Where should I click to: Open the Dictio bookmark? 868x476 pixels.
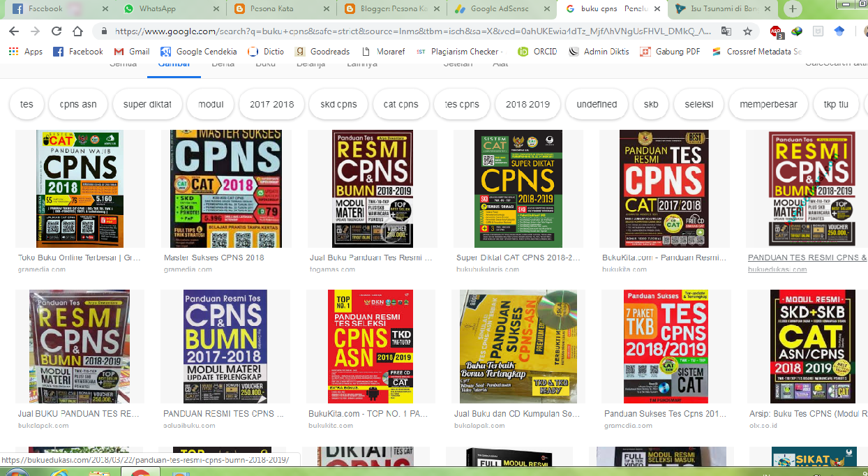(x=267, y=52)
